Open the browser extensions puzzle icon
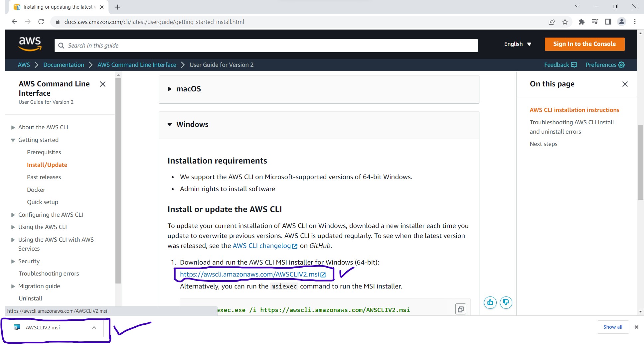 [x=581, y=22]
